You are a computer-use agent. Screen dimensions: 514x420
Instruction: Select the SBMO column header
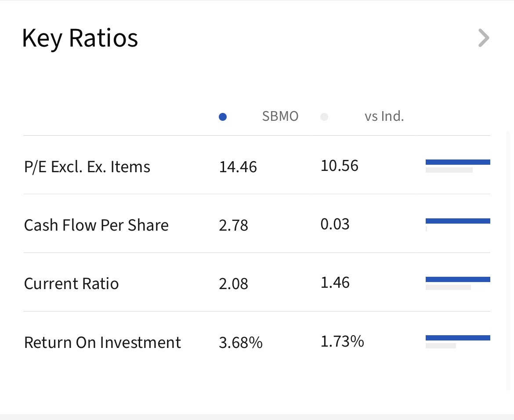[x=280, y=116]
